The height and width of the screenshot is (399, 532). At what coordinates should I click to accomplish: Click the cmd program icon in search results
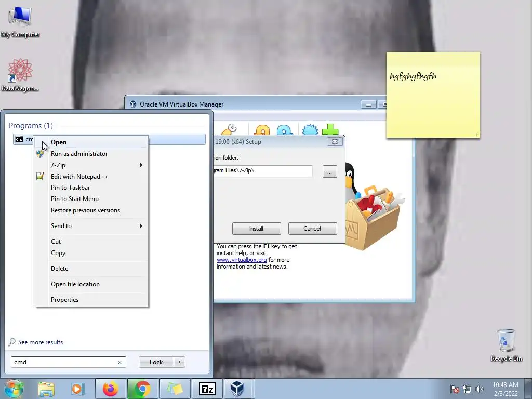[x=19, y=139]
